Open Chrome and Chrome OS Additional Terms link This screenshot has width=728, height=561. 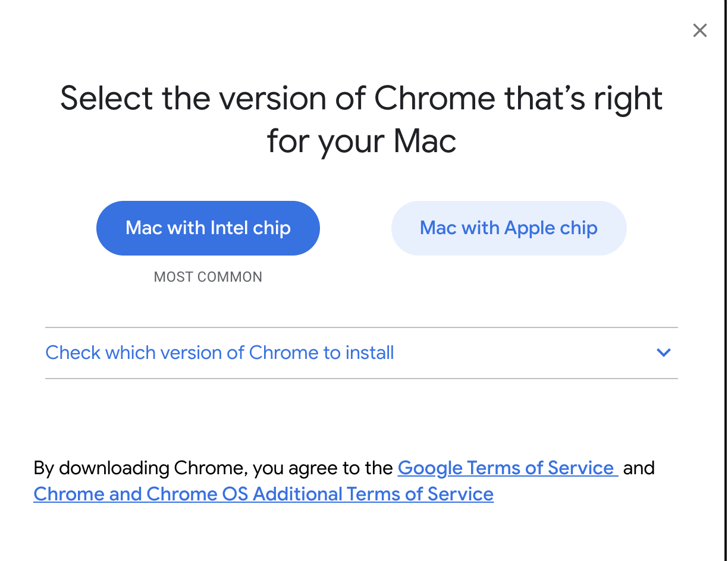(x=263, y=494)
